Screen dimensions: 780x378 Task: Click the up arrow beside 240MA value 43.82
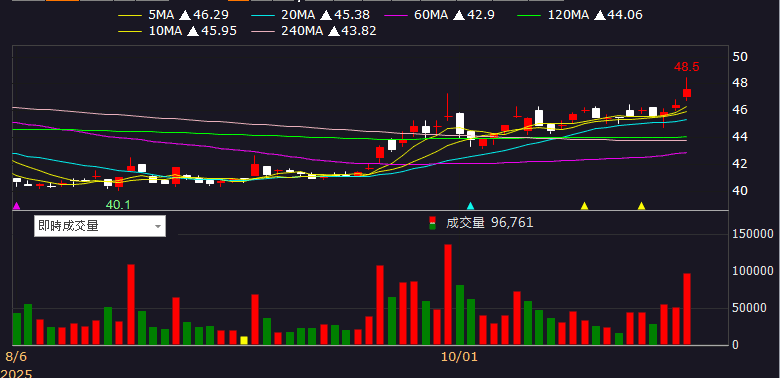[x=334, y=31]
